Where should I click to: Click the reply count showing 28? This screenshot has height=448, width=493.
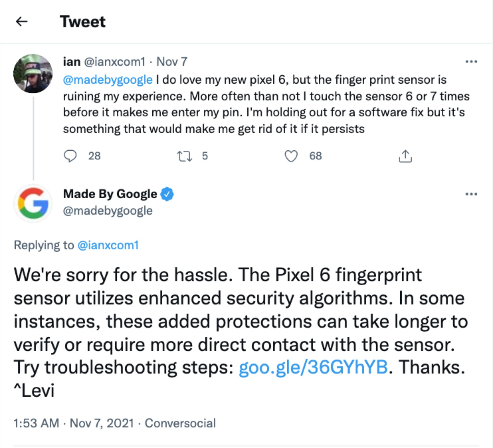93,156
